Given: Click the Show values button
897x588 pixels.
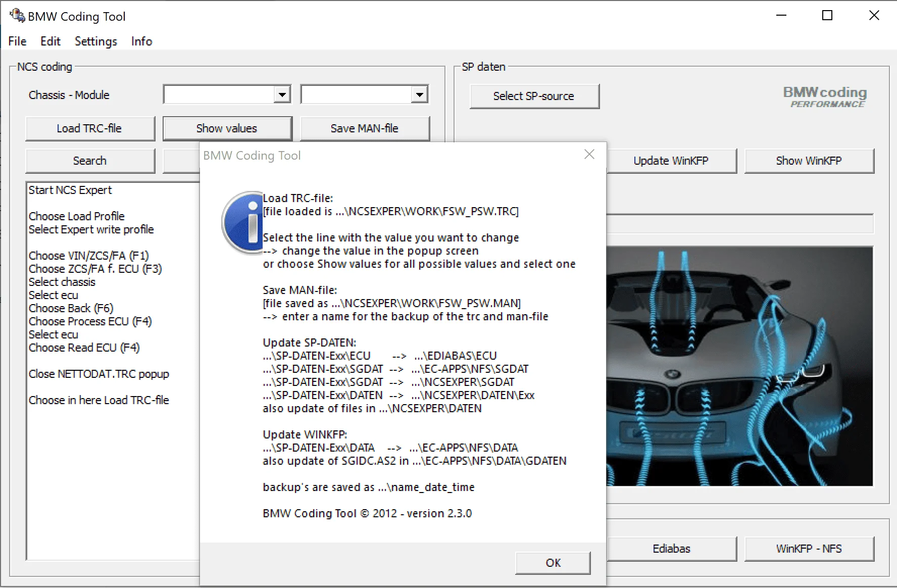Looking at the screenshot, I should [227, 128].
